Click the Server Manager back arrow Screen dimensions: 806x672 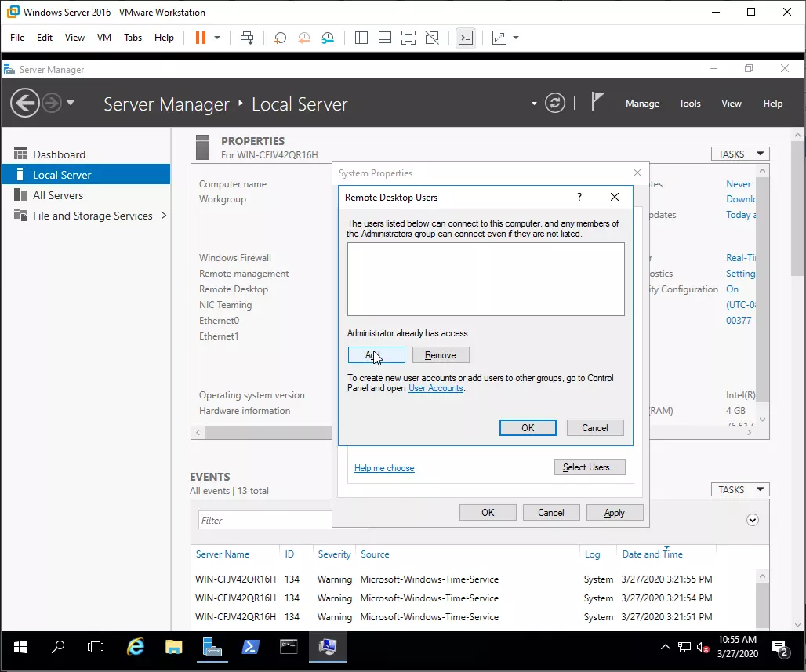pos(24,104)
